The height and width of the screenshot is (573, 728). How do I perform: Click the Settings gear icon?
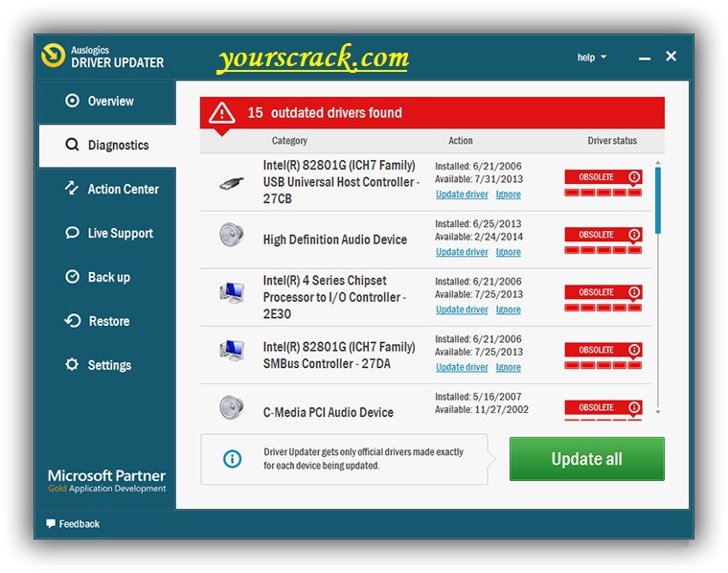point(72,364)
